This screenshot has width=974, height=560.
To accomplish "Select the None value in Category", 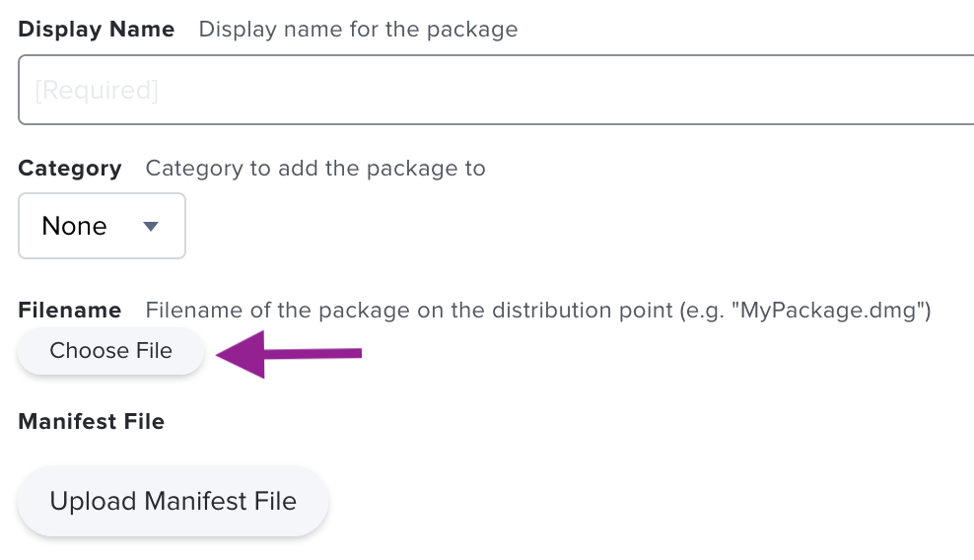I will [74, 226].
